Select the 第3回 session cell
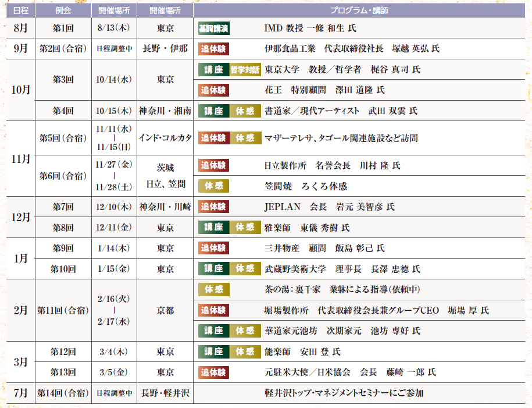 tap(63, 80)
